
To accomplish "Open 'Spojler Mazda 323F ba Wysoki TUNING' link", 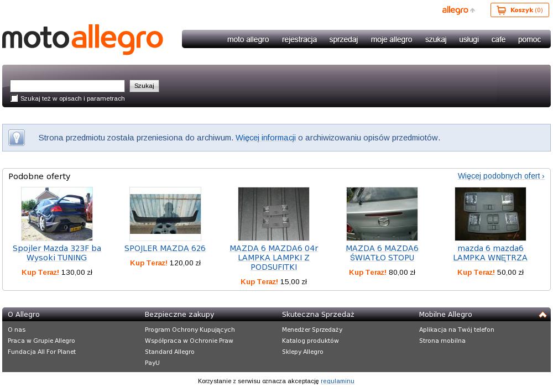I will [57, 253].
